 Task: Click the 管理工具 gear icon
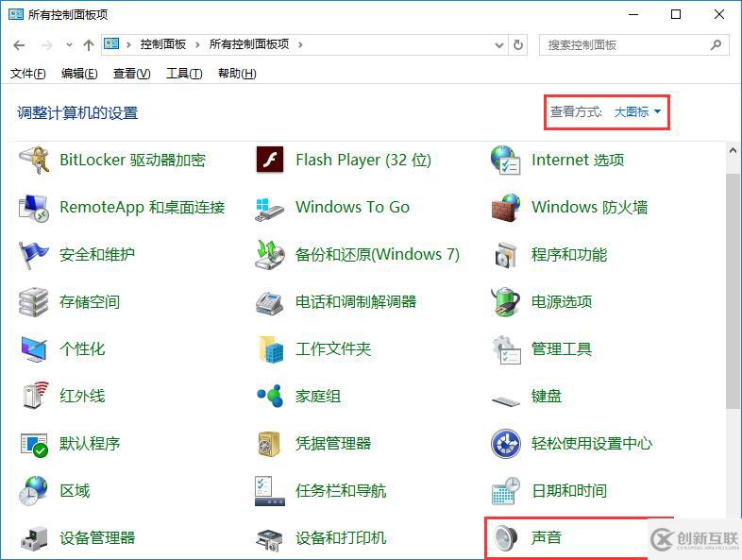[x=506, y=349]
